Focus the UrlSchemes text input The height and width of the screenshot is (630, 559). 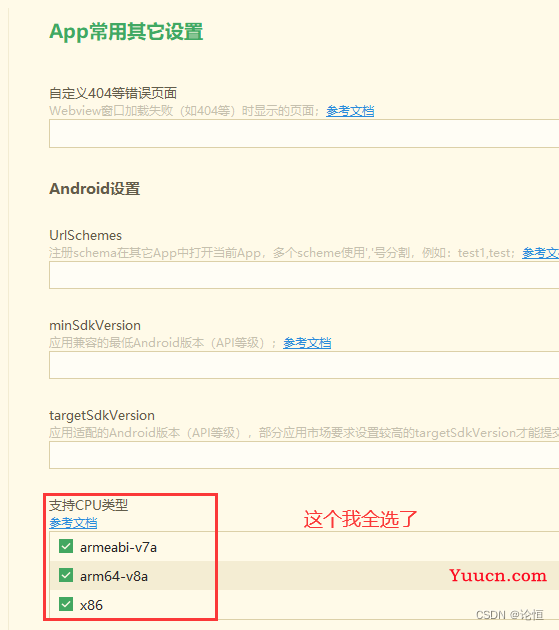coord(304,275)
